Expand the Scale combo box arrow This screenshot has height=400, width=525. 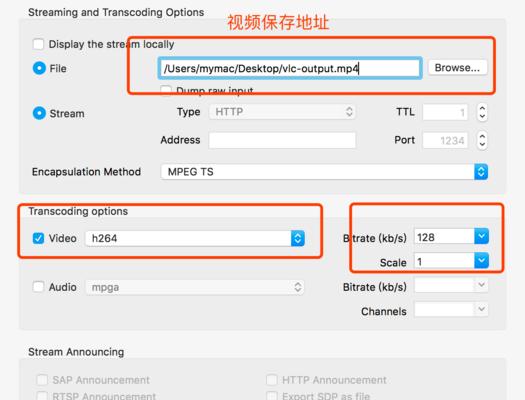coord(481,261)
